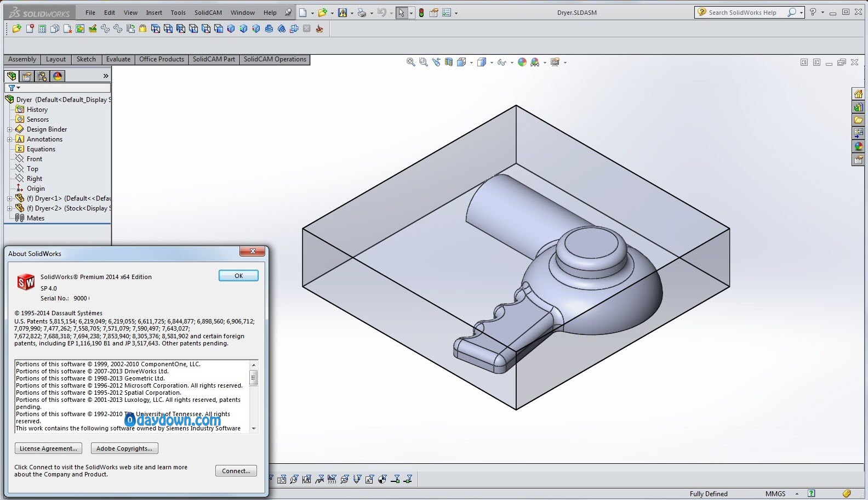Select the Zoom to Area tool
Screen dimensions: 868x500
point(423,62)
